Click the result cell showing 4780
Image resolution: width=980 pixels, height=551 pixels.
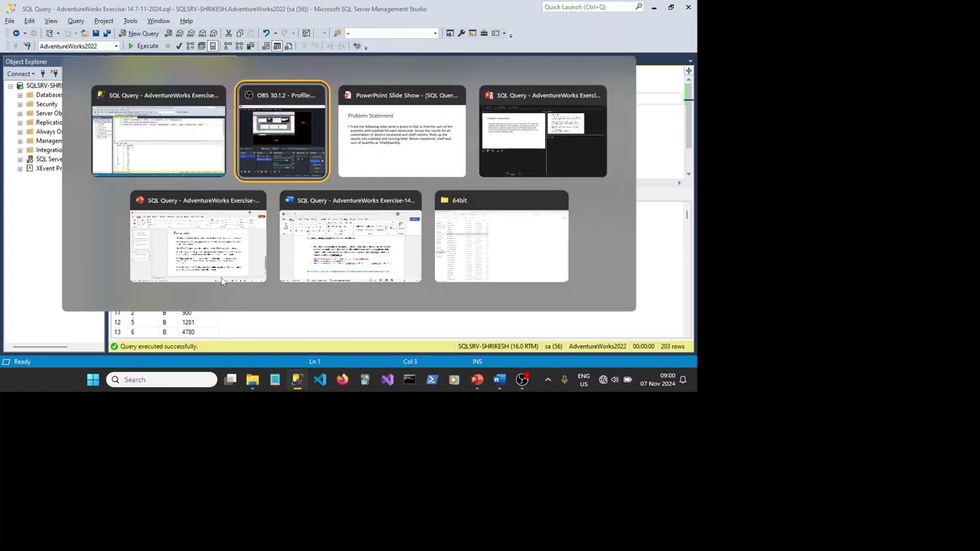(x=188, y=332)
